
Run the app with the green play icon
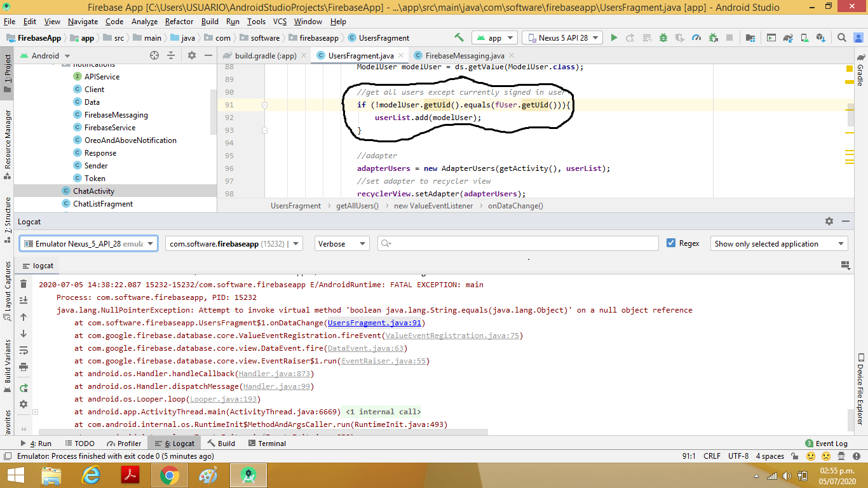(614, 37)
